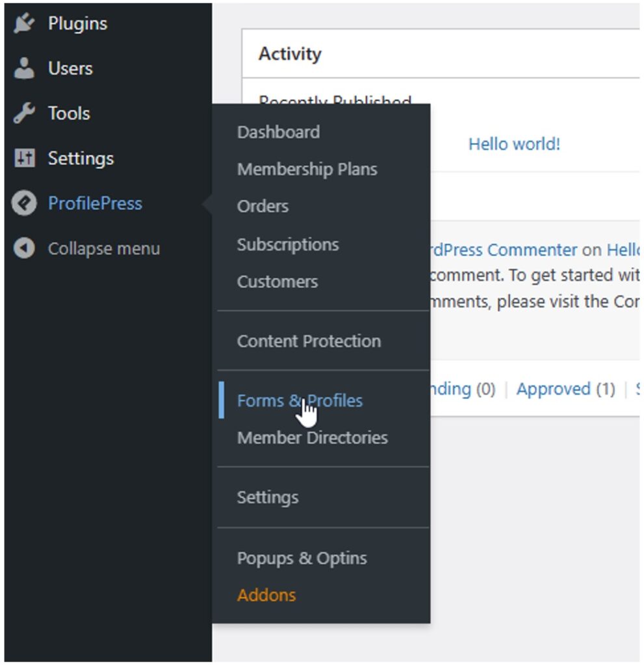Click the Plugins plug icon
Image resolution: width=644 pixels, height=665 pixels.
(x=24, y=23)
